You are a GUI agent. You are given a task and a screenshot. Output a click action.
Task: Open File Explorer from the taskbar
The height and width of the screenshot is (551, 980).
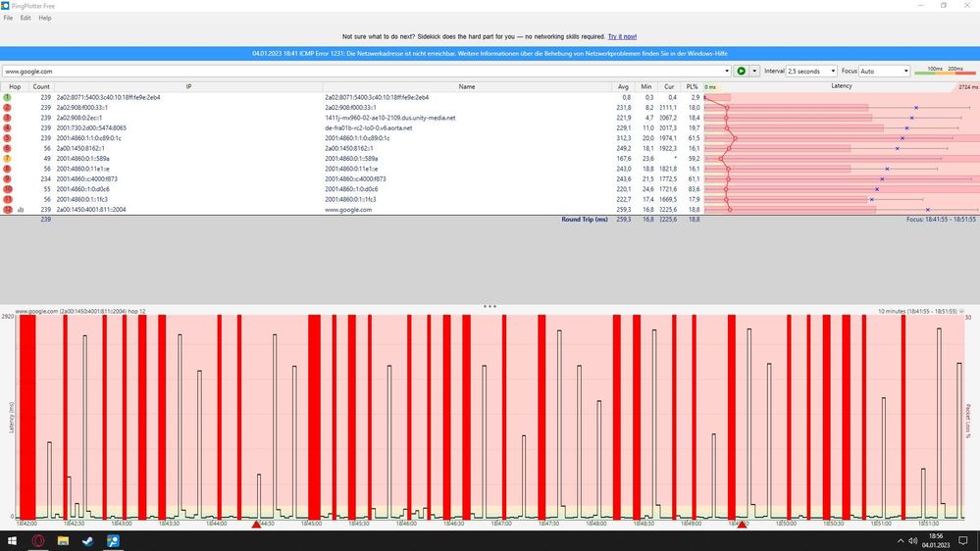click(63, 541)
